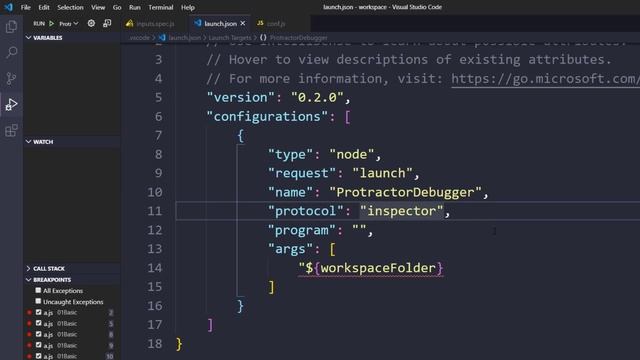Close the launch.json tab

point(243,24)
